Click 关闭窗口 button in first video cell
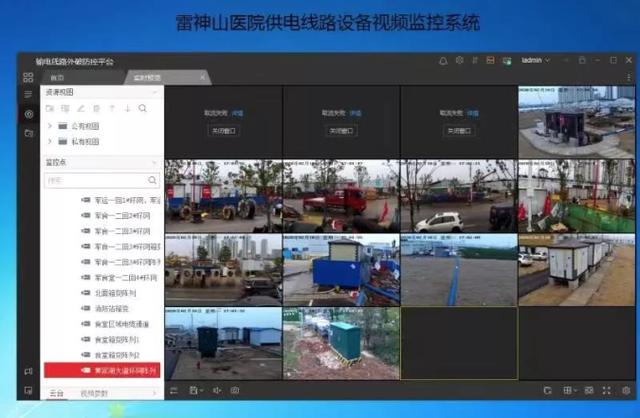This screenshot has height=418, width=640. tap(223, 131)
